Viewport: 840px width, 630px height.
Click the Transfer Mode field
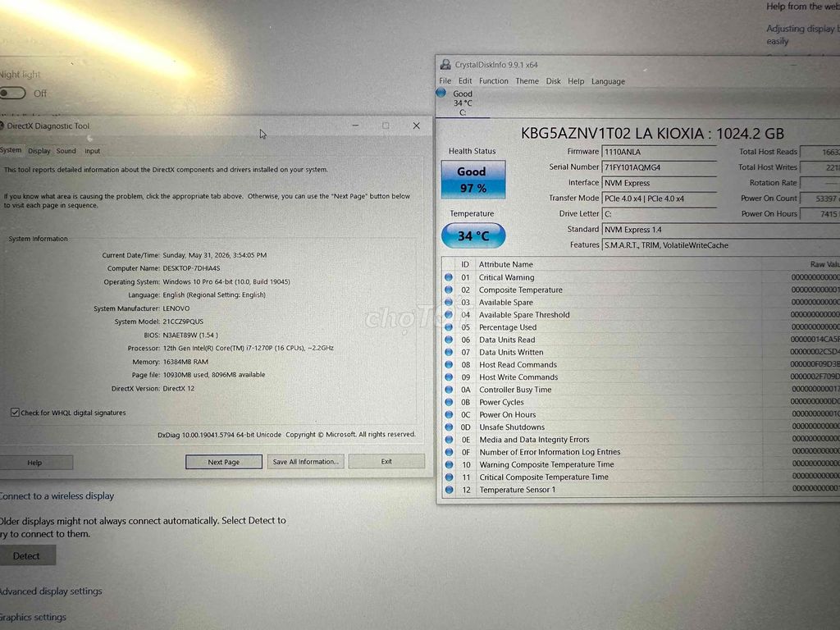point(659,199)
